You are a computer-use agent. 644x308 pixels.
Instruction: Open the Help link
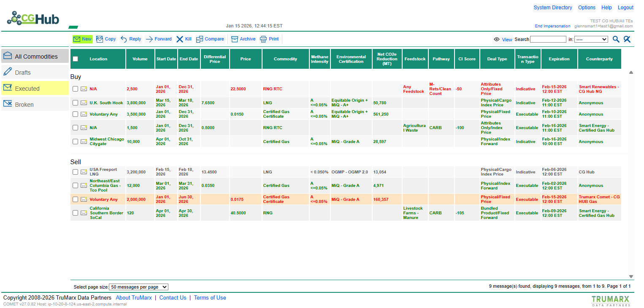[606, 8]
